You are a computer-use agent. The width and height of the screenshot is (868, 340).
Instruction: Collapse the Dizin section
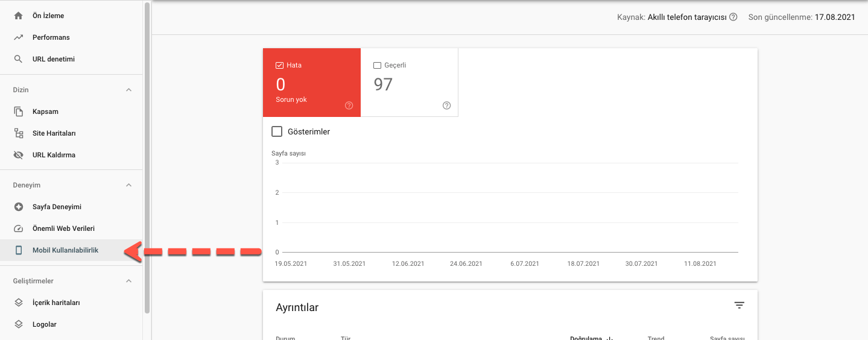128,90
